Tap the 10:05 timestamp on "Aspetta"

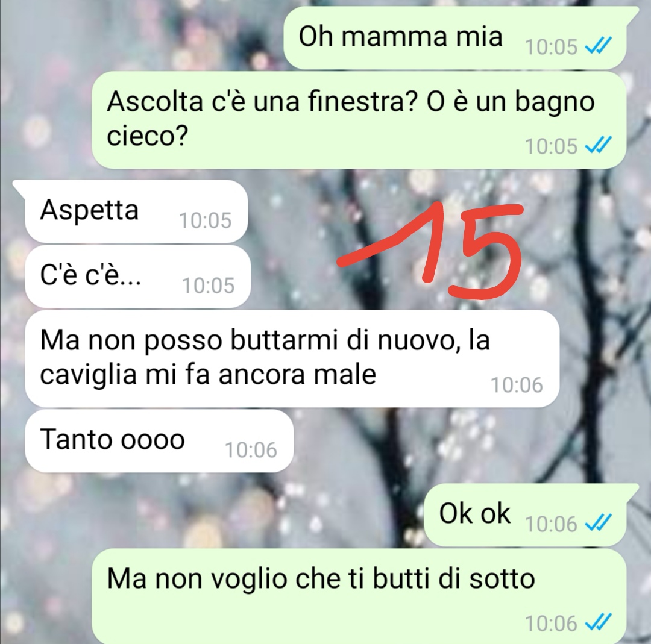pos(205,220)
